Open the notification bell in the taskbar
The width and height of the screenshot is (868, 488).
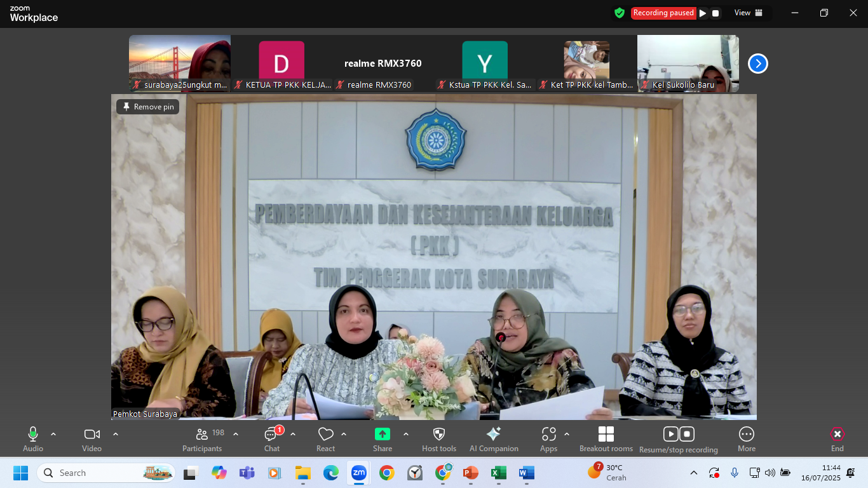coord(851,473)
